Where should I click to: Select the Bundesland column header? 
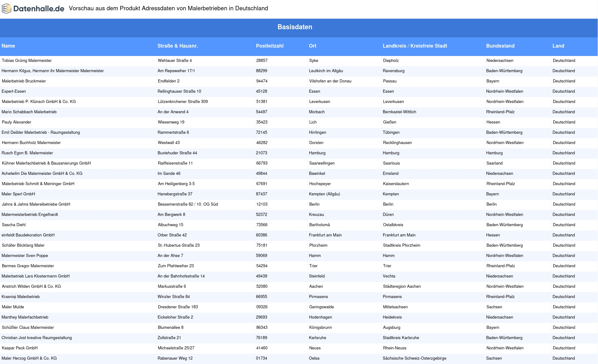pyautogui.click(x=500, y=46)
